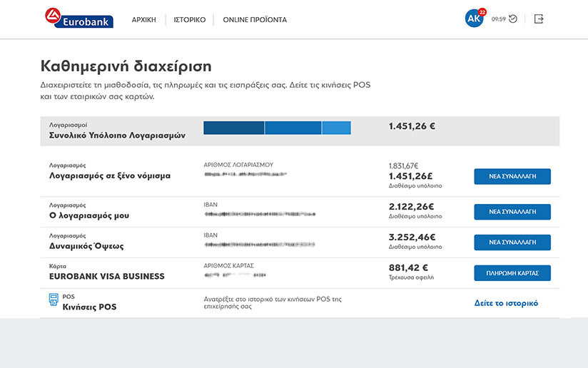Click the 2.122,26€ balance
The height and width of the screenshot is (368, 588).
(x=411, y=207)
